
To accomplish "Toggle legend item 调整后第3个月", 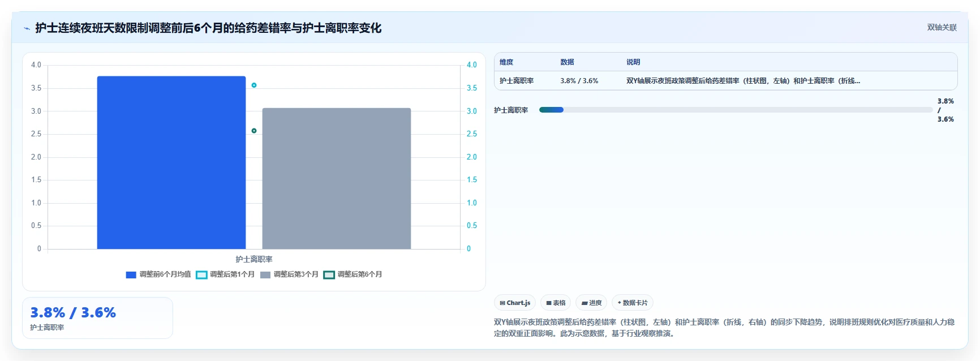I will pyautogui.click(x=289, y=274).
